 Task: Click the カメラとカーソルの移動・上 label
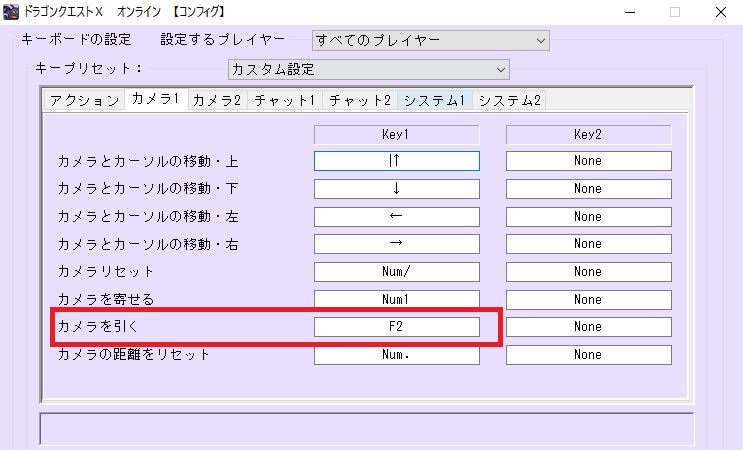click(x=148, y=161)
